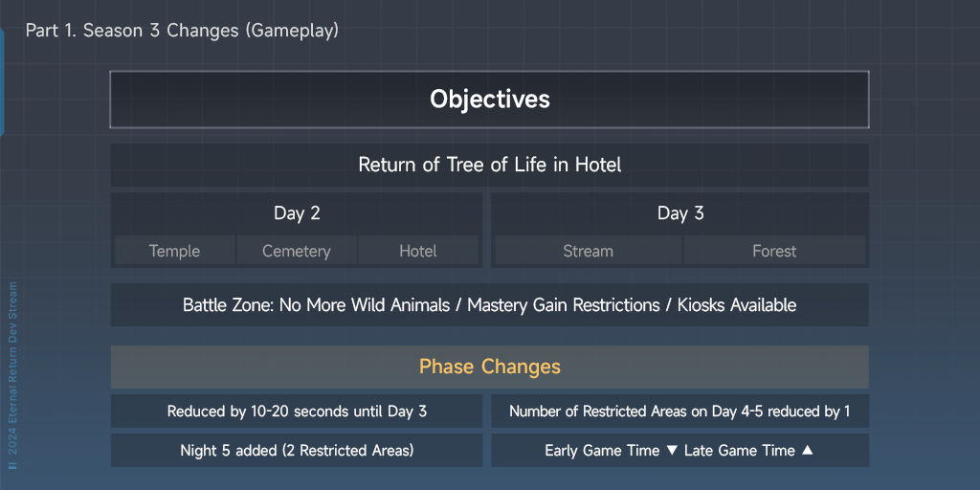
Task: Select the Temple cell under Day 2
Action: click(174, 251)
